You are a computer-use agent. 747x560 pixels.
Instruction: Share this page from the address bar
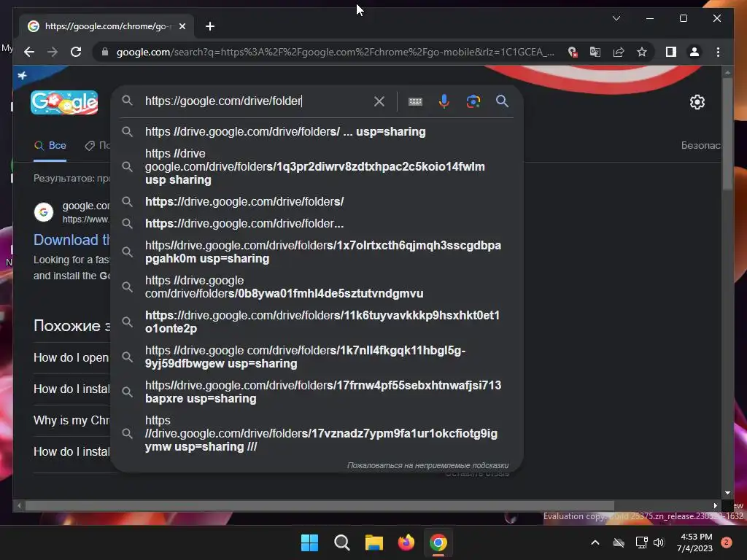tap(619, 52)
